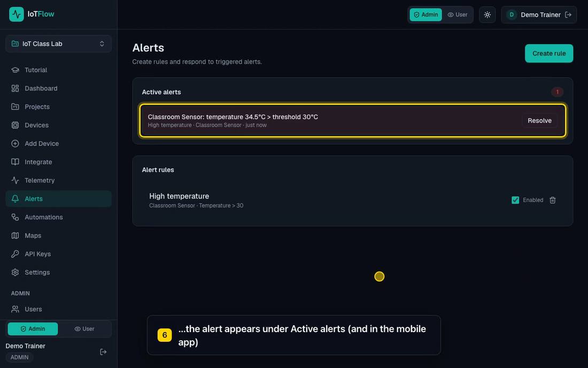
Task: Switch to User mode in sidebar footer
Action: click(x=84, y=329)
